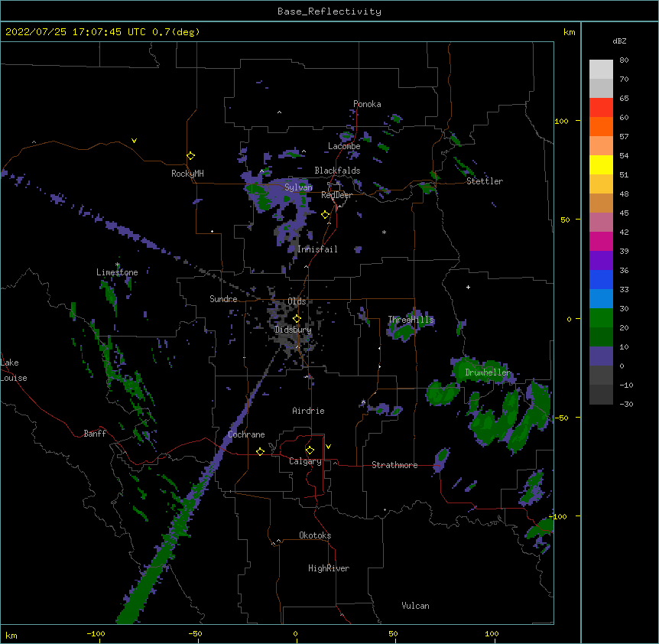Click the yellow diamond marker above RockyMH
Image resolution: width=659 pixels, height=644 pixels.
pyautogui.click(x=190, y=156)
